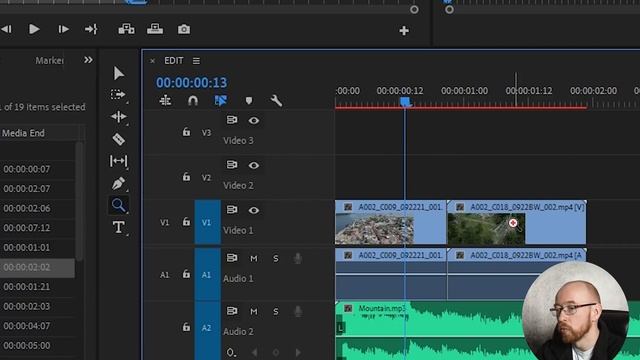Toggle sync lock on Video 1

(x=232, y=209)
